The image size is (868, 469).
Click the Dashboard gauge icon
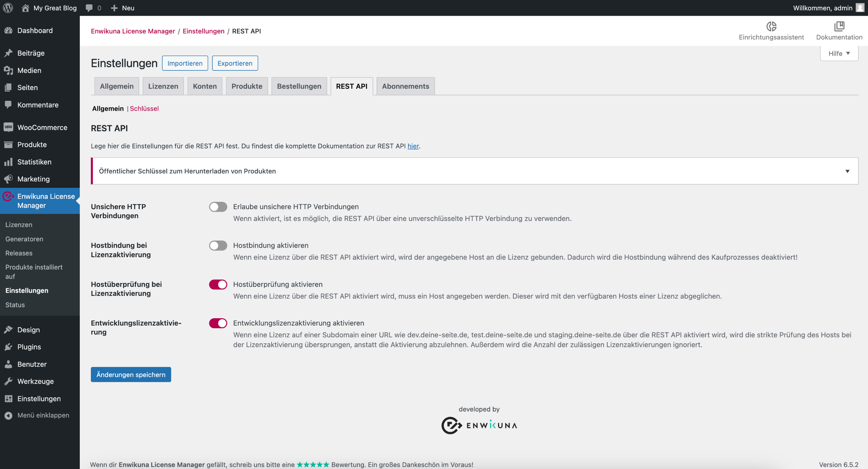[8, 30]
